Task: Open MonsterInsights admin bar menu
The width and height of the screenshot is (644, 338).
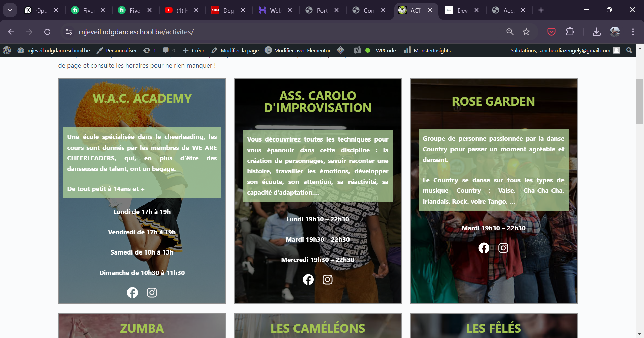Action: pos(427,50)
